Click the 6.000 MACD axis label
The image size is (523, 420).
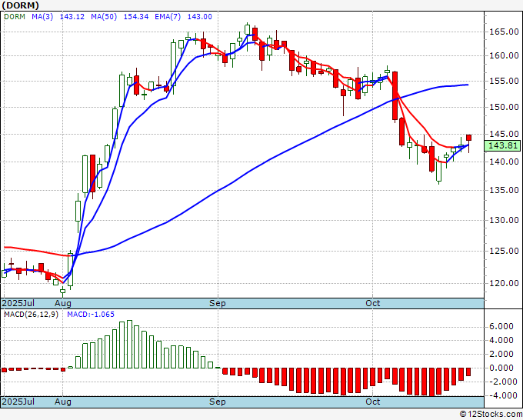501,326
